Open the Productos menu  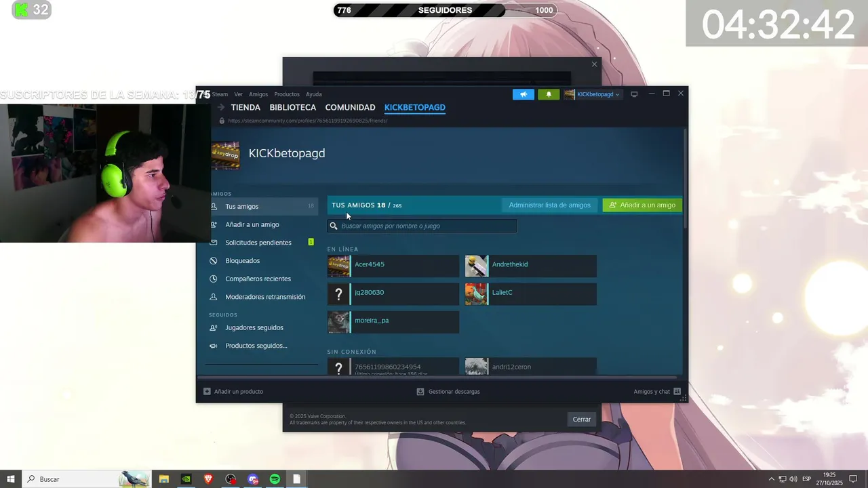pos(287,94)
